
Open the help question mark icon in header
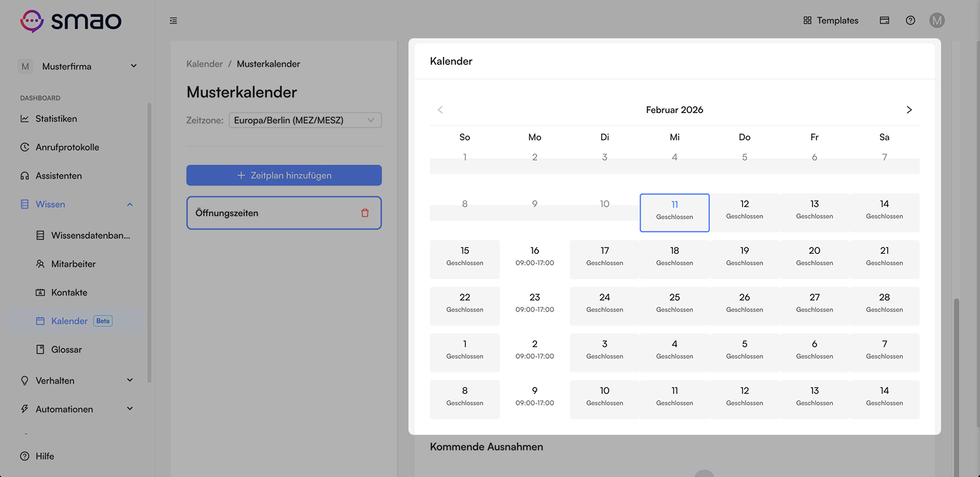[911, 20]
